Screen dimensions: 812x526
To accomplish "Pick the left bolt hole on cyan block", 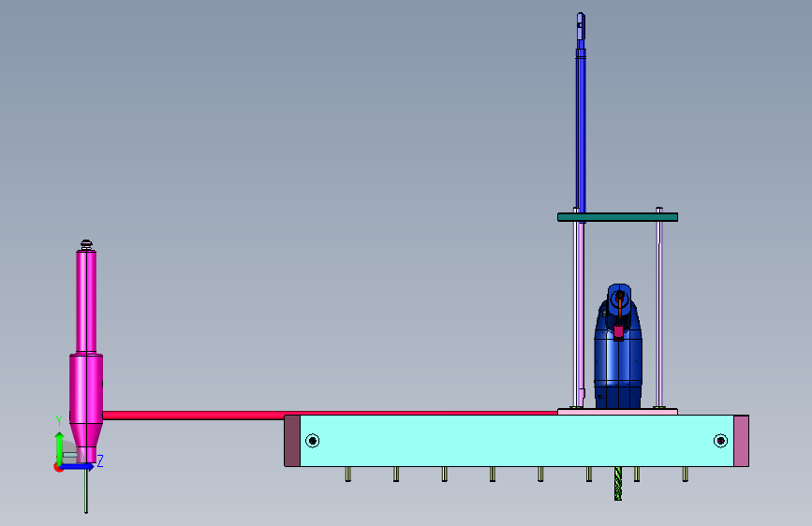I will tap(312, 441).
